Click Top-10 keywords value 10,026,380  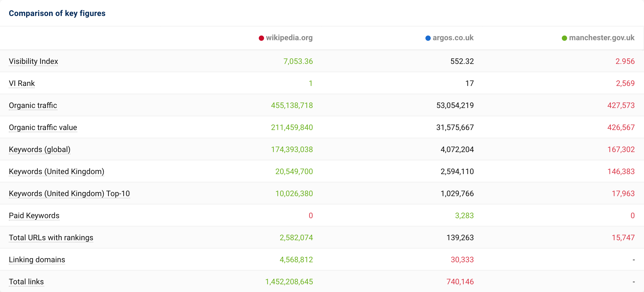point(294,193)
